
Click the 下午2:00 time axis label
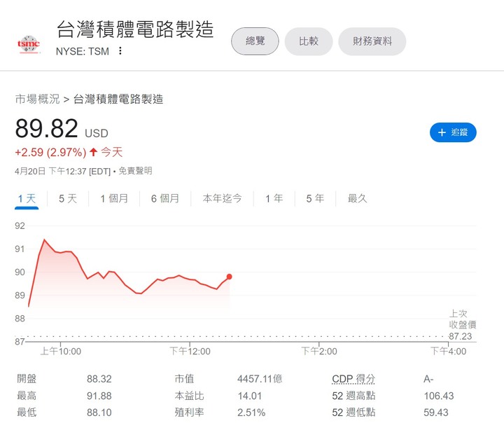[319, 352]
